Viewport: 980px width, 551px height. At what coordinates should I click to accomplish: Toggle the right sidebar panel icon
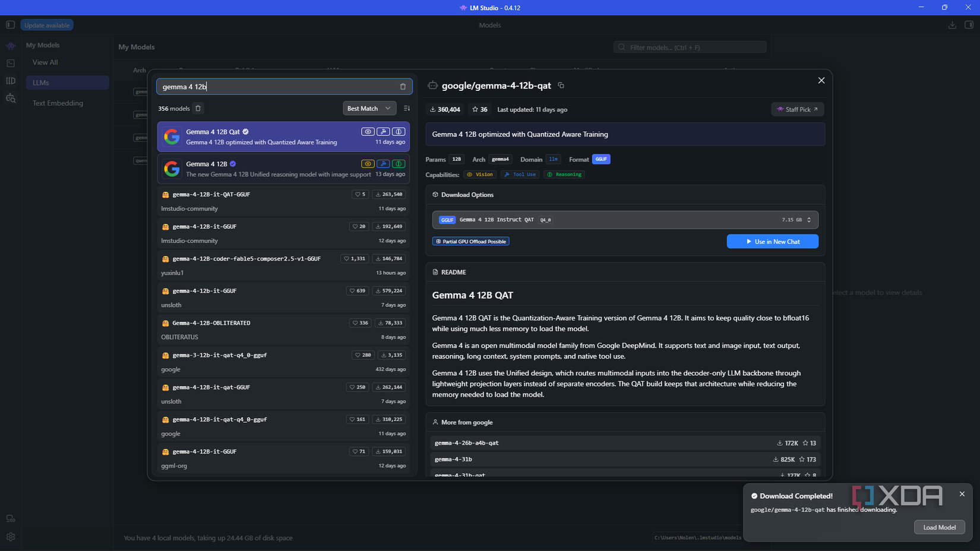969,25
